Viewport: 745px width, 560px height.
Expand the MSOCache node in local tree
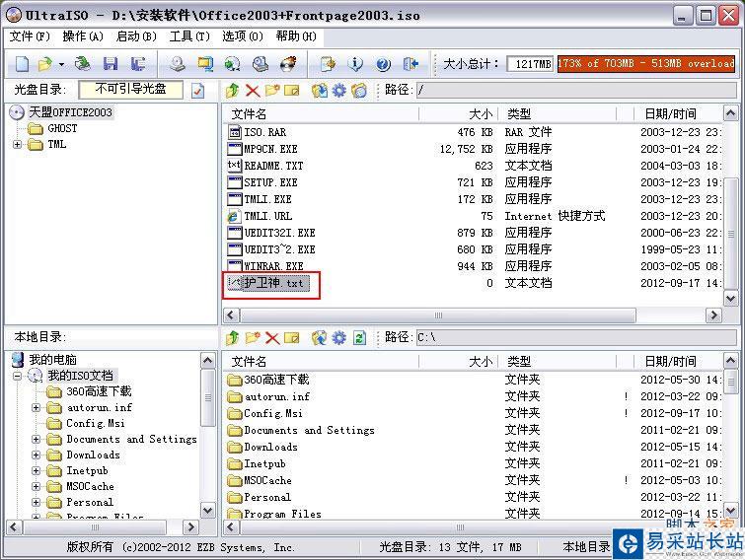coord(37,486)
